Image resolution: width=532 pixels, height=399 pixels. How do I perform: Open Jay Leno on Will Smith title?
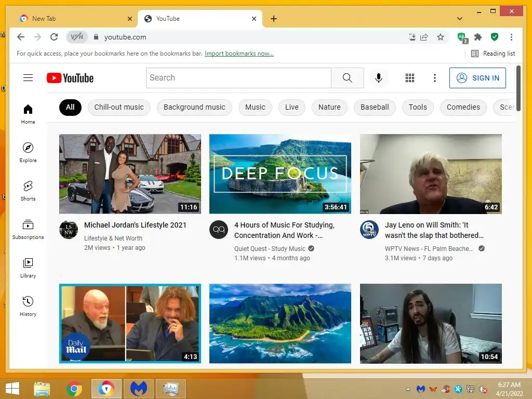434,230
